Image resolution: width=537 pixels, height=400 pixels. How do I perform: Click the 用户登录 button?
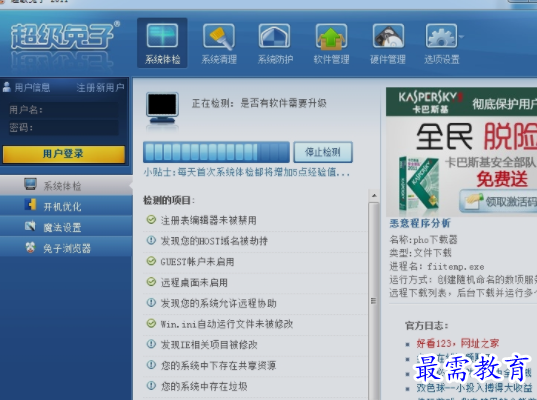(x=64, y=154)
